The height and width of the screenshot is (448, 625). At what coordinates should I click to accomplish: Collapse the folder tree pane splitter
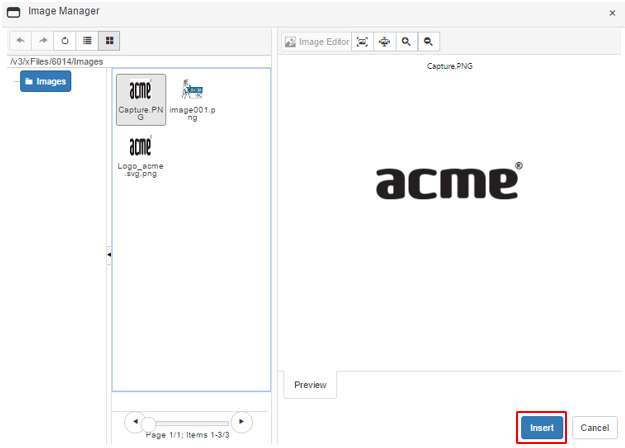(x=108, y=256)
